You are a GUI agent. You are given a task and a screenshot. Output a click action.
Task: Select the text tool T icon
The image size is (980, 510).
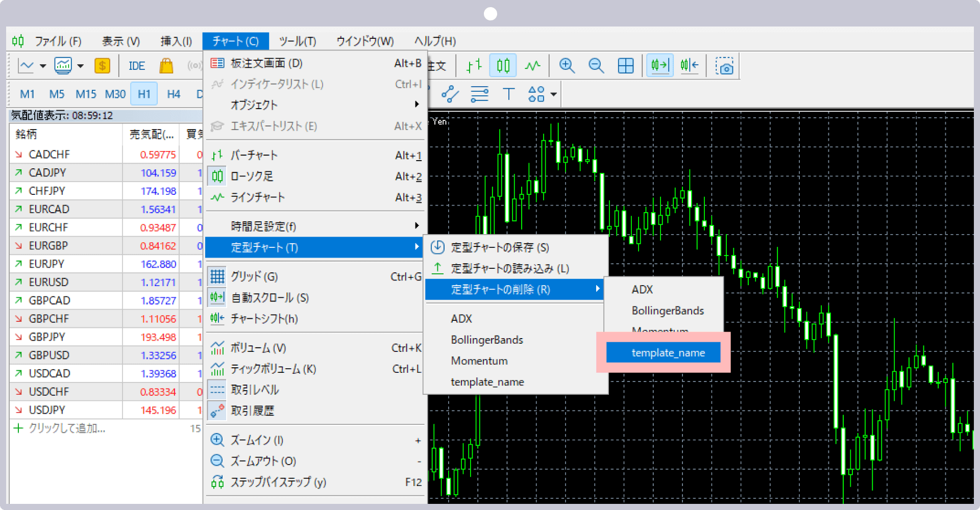coord(508,94)
